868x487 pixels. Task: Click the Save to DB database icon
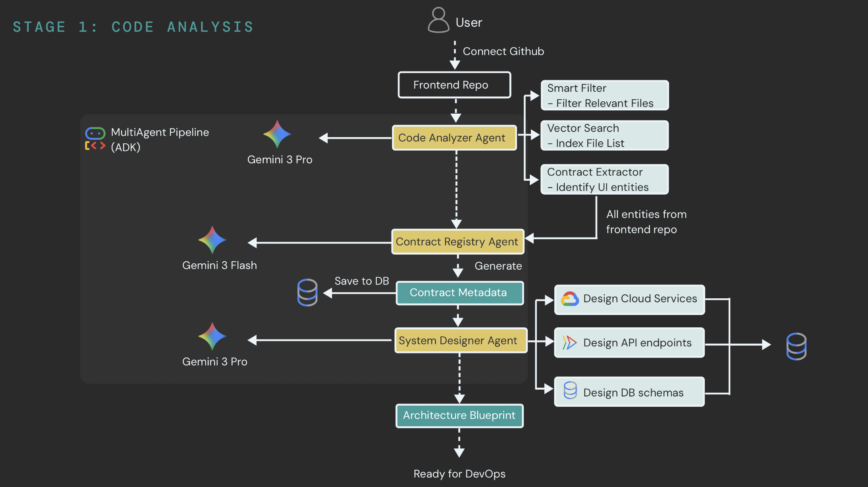[x=307, y=292]
